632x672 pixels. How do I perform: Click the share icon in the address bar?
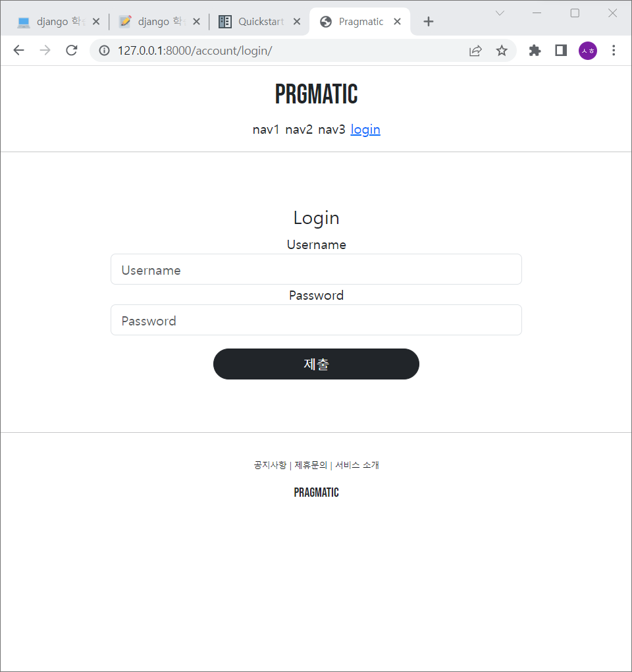(x=475, y=50)
